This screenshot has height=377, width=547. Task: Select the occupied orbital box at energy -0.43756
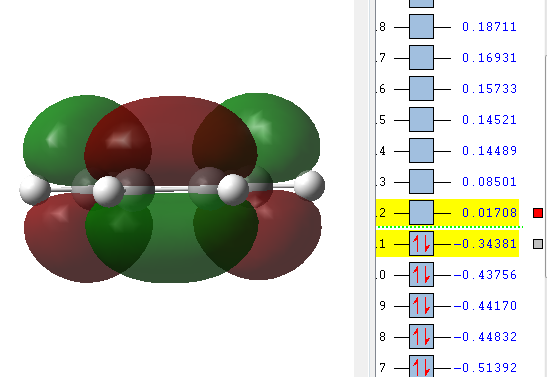tap(421, 274)
